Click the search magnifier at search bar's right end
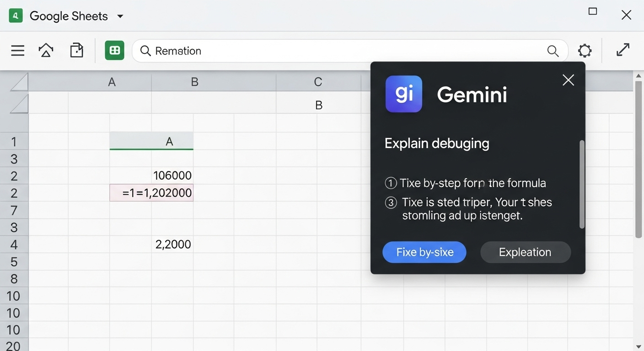Image resolution: width=644 pixels, height=351 pixels. [553, 51]
